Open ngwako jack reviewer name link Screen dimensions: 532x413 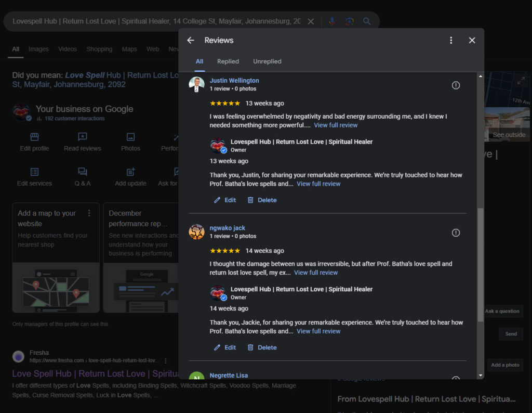[x=227, y=228]
